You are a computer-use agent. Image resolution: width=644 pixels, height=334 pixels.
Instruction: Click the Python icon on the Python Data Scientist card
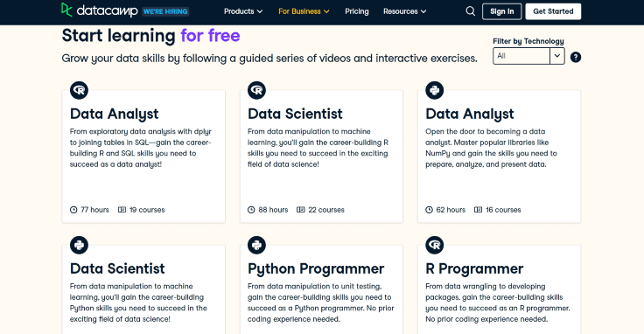click(80, 245)
